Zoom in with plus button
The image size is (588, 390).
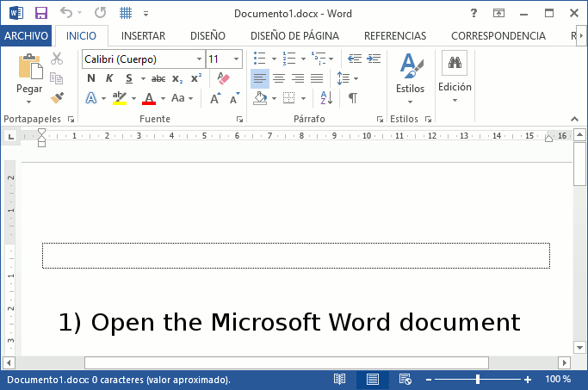point(528,380)
